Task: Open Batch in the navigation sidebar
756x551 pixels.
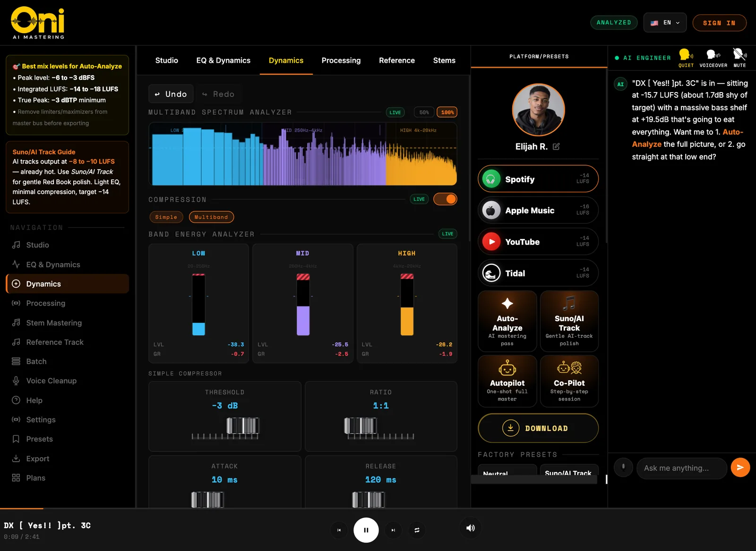Action: [x=67, y=361]
